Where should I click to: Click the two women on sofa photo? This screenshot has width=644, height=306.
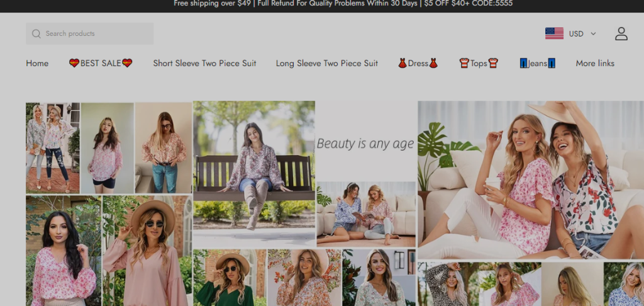pos(530,180)
